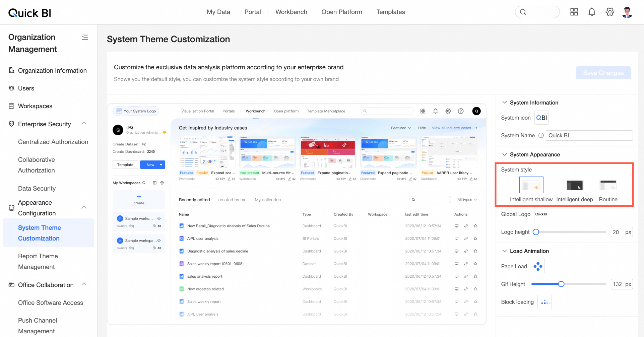
Task: Click the plus create workspace icon
Action: (x=139, y=196)
